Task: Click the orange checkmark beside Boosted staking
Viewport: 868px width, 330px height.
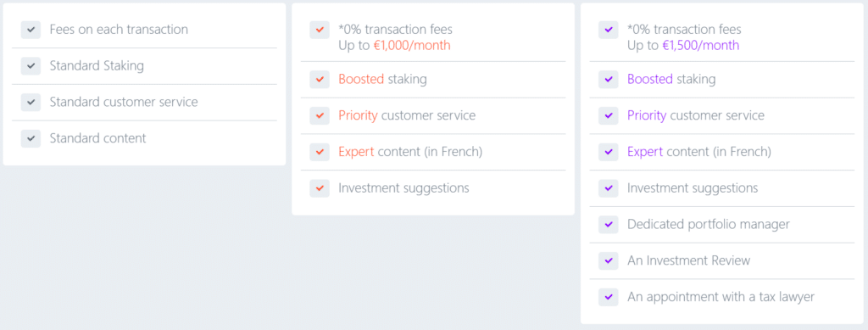Action: pyautogui.click(x=320, y=79)
